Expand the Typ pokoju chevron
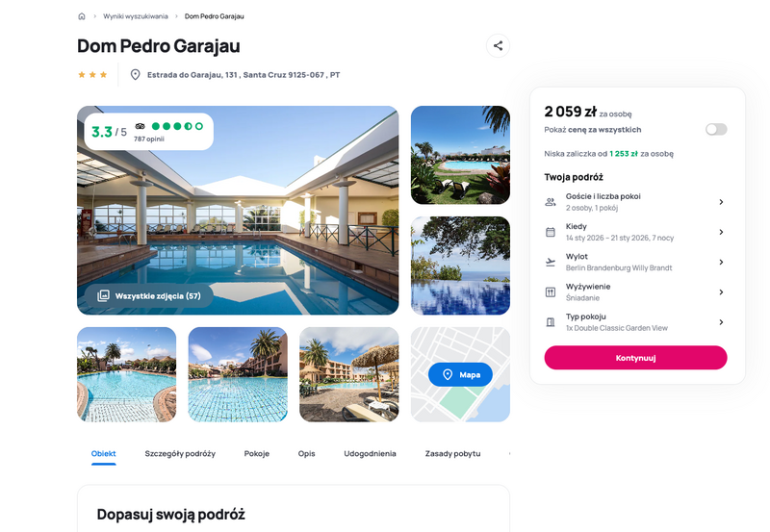This screenshot has width=770, height=532. tap(721, 322)
